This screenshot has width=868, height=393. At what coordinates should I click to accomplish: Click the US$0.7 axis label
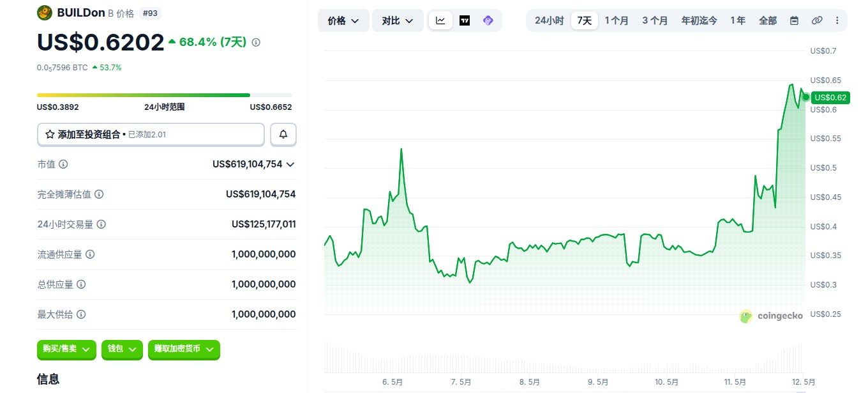tap(823, 51)
